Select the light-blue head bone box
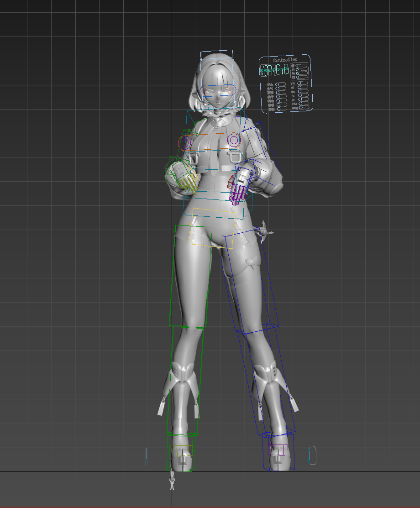 pyautogui.click(x=216, y=79)
